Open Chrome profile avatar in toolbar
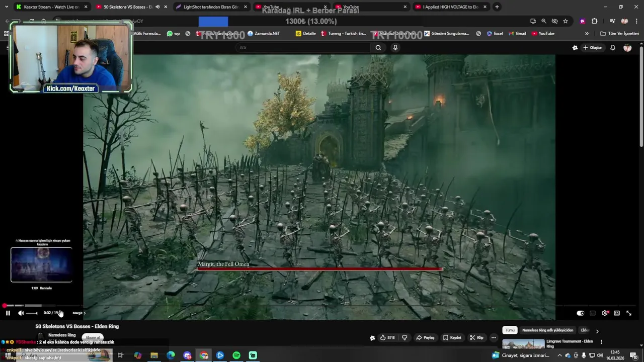The width and height of the screenshot is (644, 362). (624, 21)
